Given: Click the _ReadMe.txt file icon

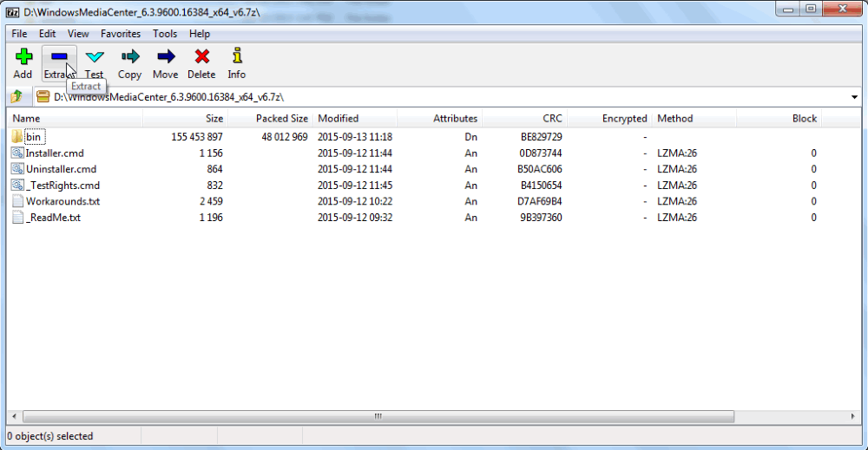Looking at the screenshot, I should point(17,218).
